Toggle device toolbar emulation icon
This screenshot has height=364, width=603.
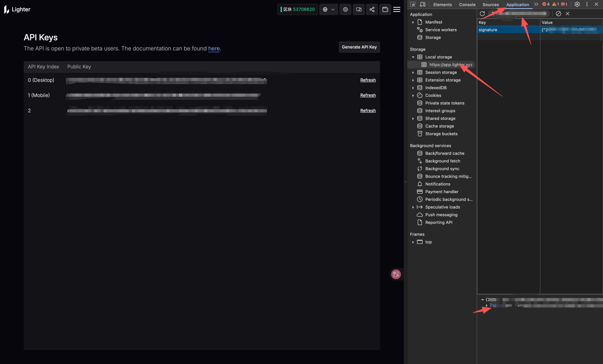point(423,4)
